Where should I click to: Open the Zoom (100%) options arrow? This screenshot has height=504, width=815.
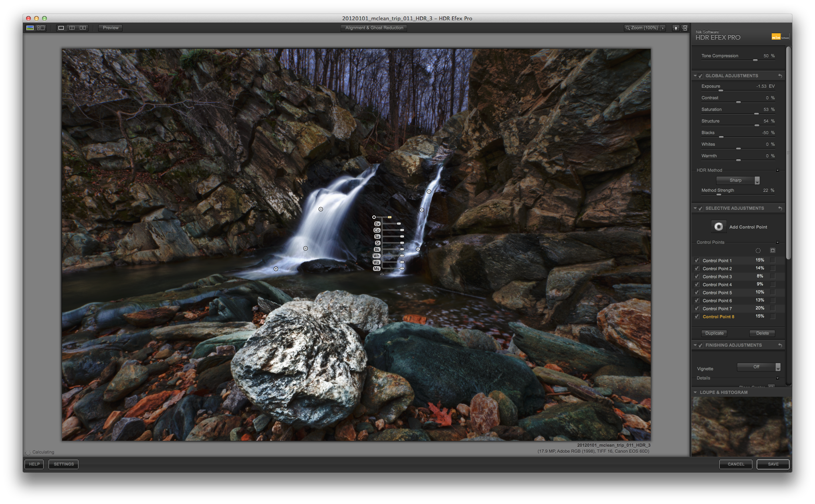[x=663, y=28]
